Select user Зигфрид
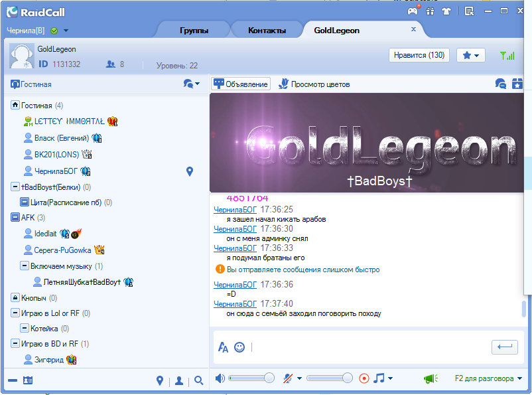This screenshot has height=395, width=532. point(50,359)
